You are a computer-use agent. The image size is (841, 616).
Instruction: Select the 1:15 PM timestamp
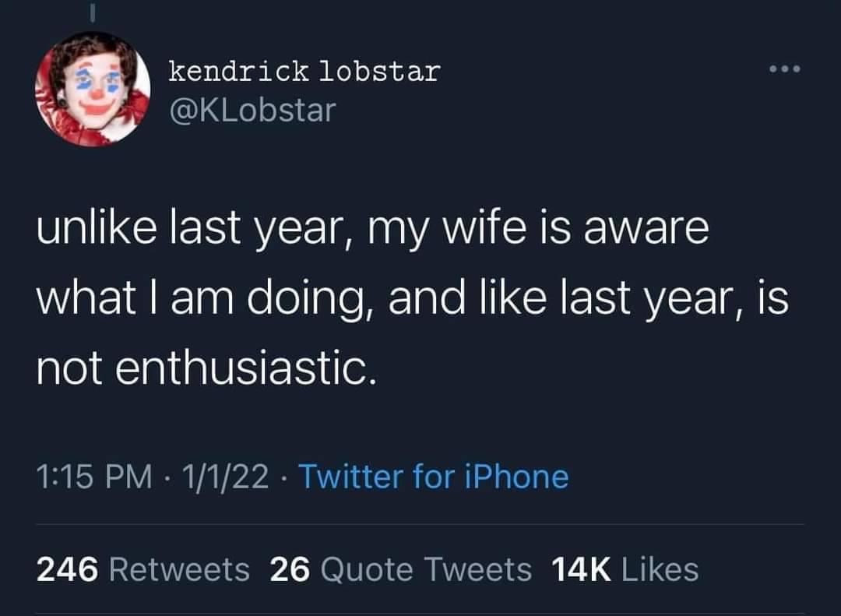(x=94, y=477)
